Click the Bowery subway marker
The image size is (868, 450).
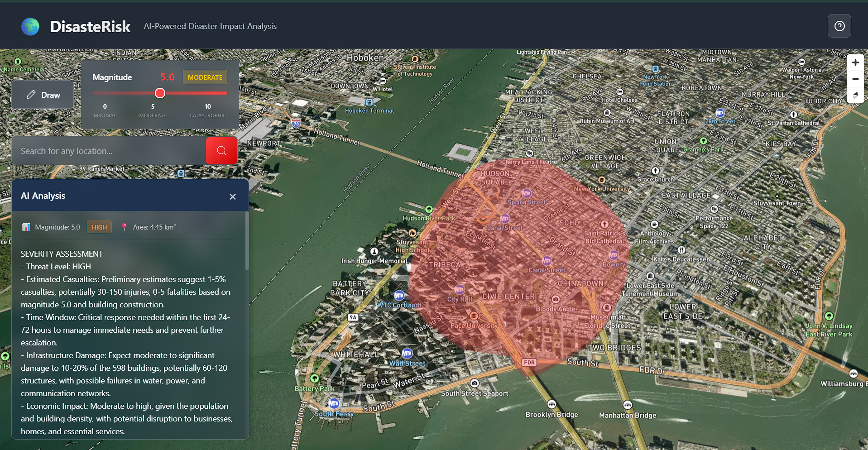click(x=614, y=255)
